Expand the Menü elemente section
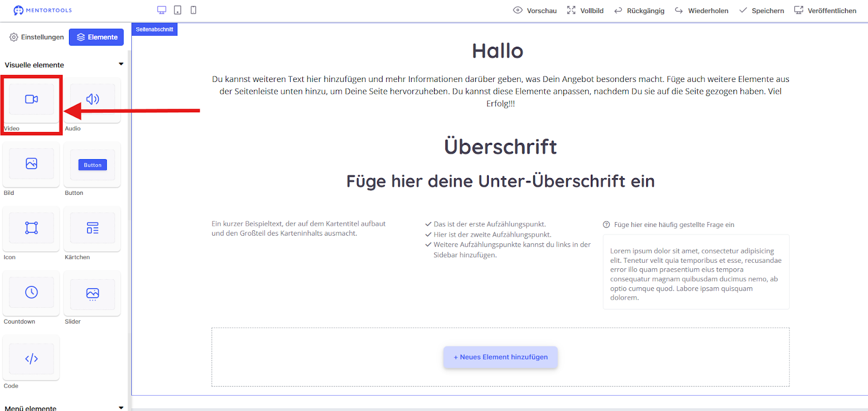The width and height of the screenshot is (868, 411). click(121, 407)
